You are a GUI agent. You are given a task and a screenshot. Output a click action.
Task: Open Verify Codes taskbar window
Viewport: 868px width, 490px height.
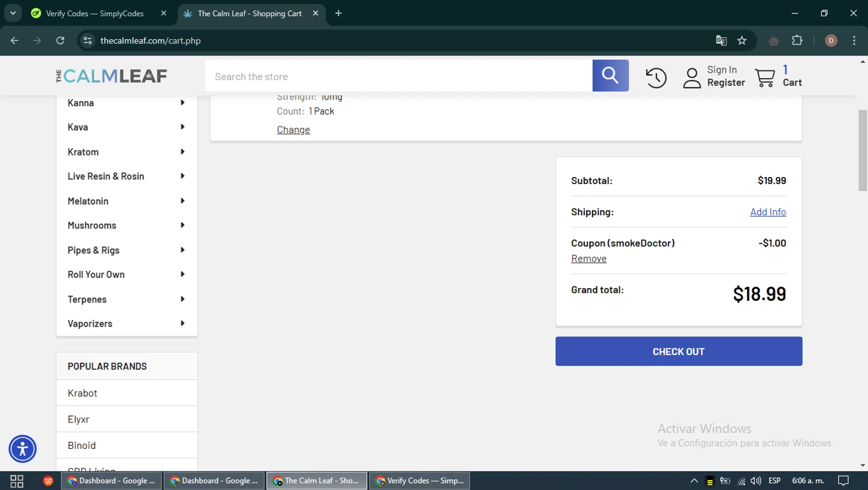420,481
